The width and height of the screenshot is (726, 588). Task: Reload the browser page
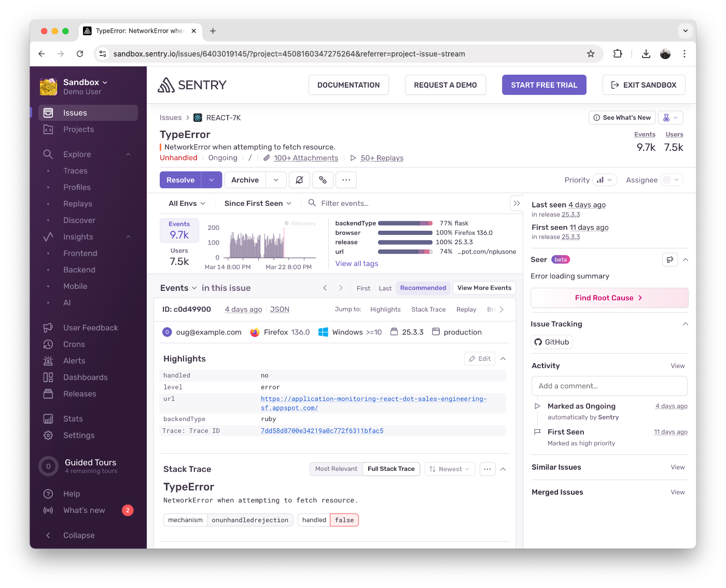click(x=80, y=54)
